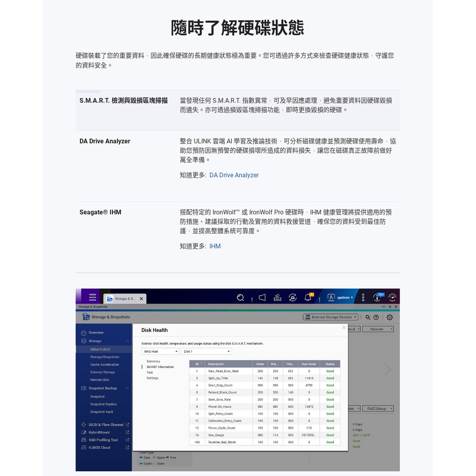
Task: Open the dashboard gauge icon
Action: 392,298
